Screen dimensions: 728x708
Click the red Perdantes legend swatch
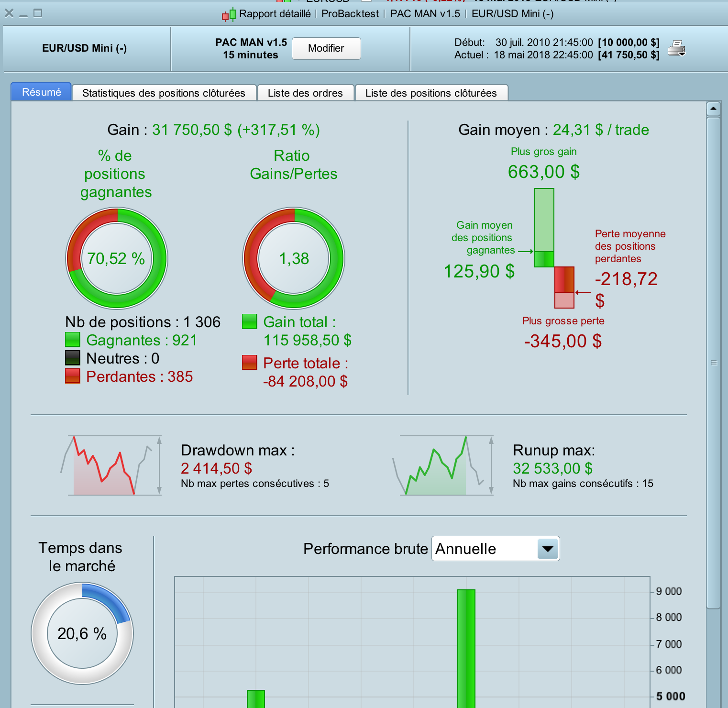tap(73, 376)
